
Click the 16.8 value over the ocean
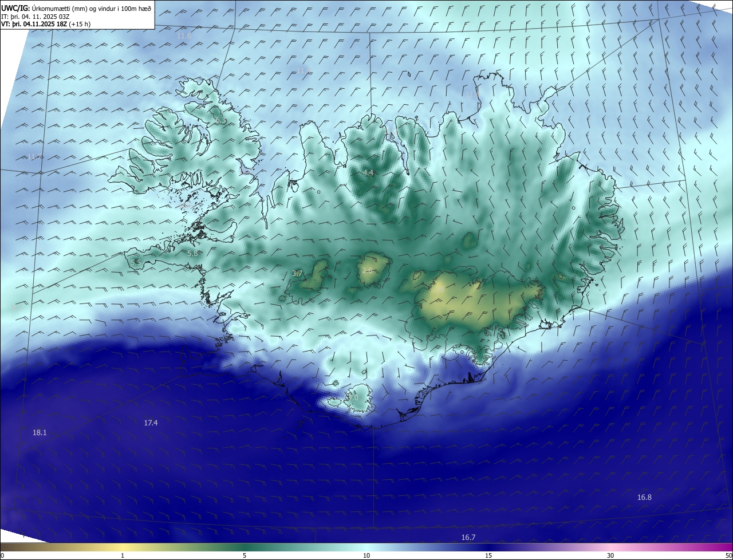[644, 498]
